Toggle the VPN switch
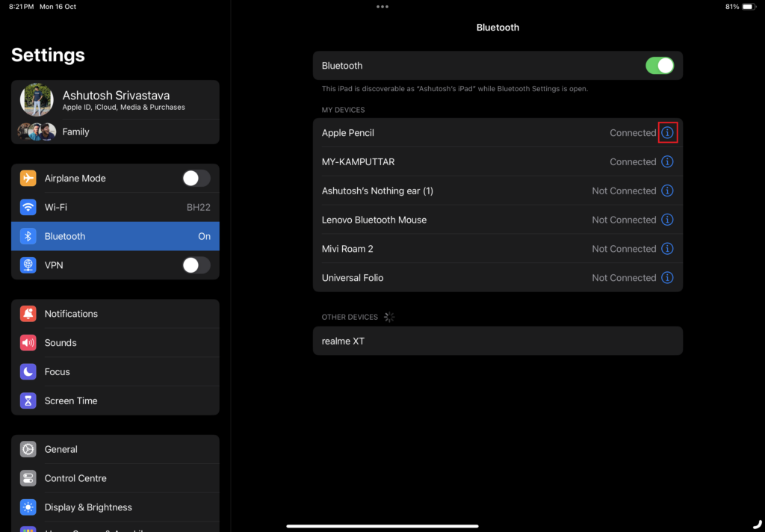Viewport: 765px width, 532px height. pos(196,265)
